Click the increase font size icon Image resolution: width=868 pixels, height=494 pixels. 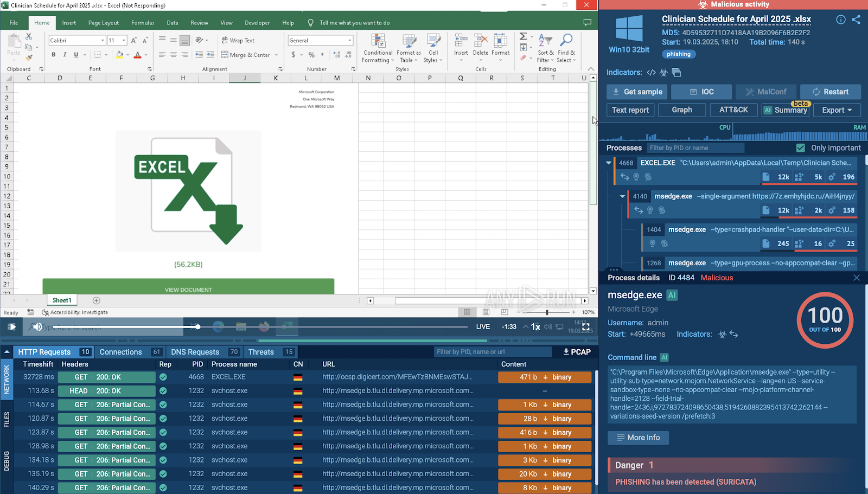tap(134, 41)
